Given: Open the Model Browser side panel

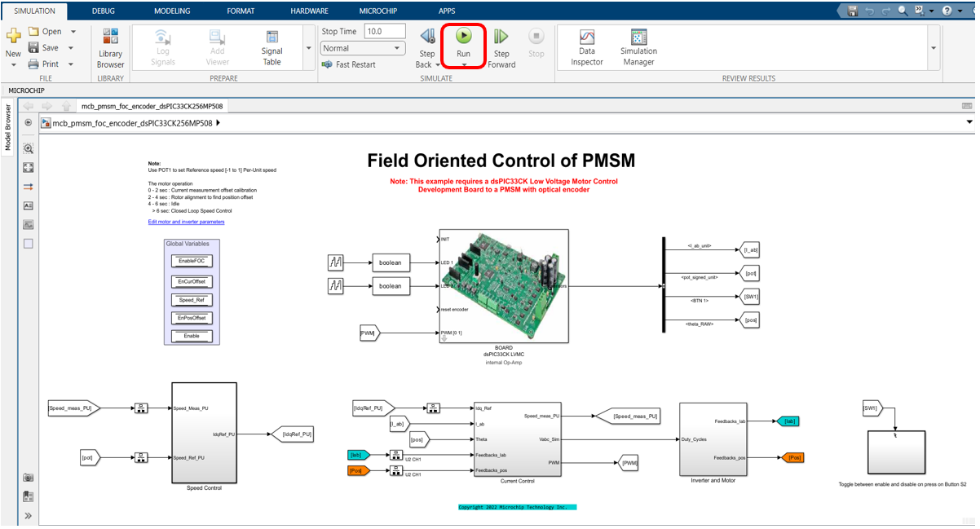Looking at the screenshot, I should [8, 128].
